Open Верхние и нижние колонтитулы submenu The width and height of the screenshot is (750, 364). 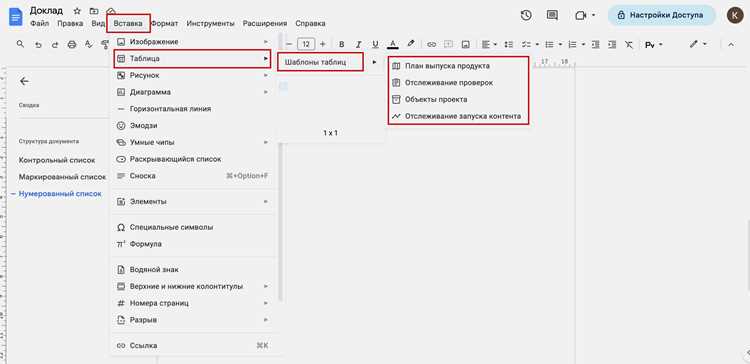coord(193,286)
